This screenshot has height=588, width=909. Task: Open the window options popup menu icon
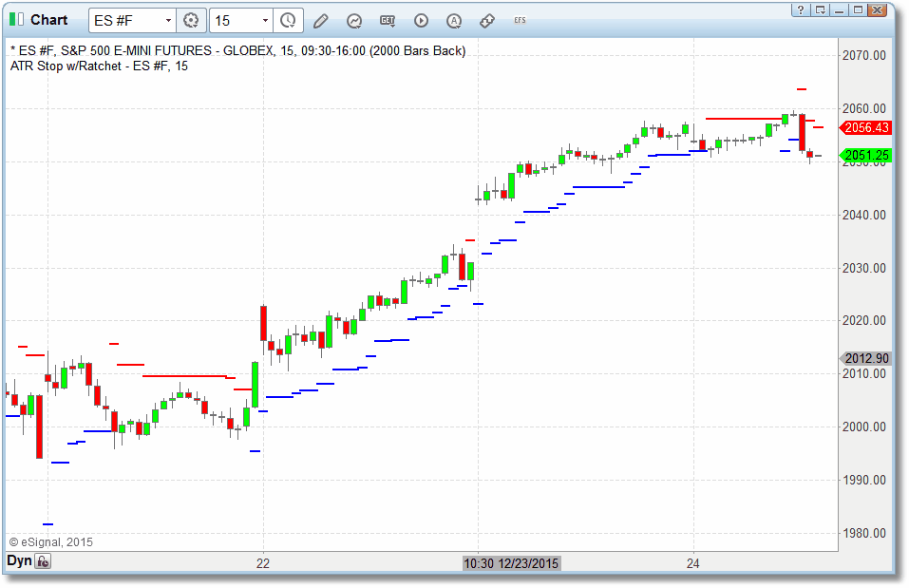coord(820,9)
